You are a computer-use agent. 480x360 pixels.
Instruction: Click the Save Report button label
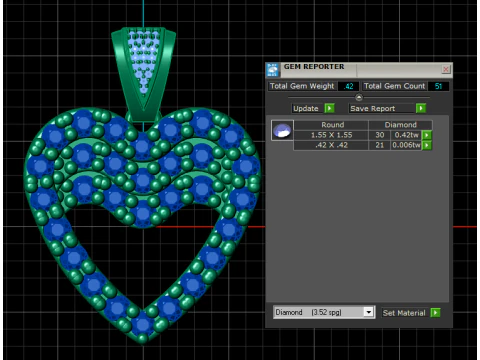pos(372,108)
